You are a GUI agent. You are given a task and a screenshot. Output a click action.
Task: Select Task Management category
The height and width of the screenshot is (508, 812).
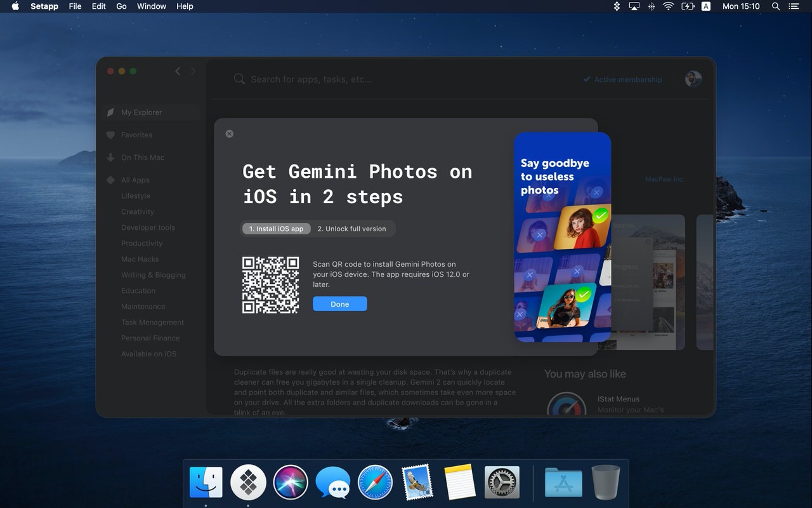152,323
